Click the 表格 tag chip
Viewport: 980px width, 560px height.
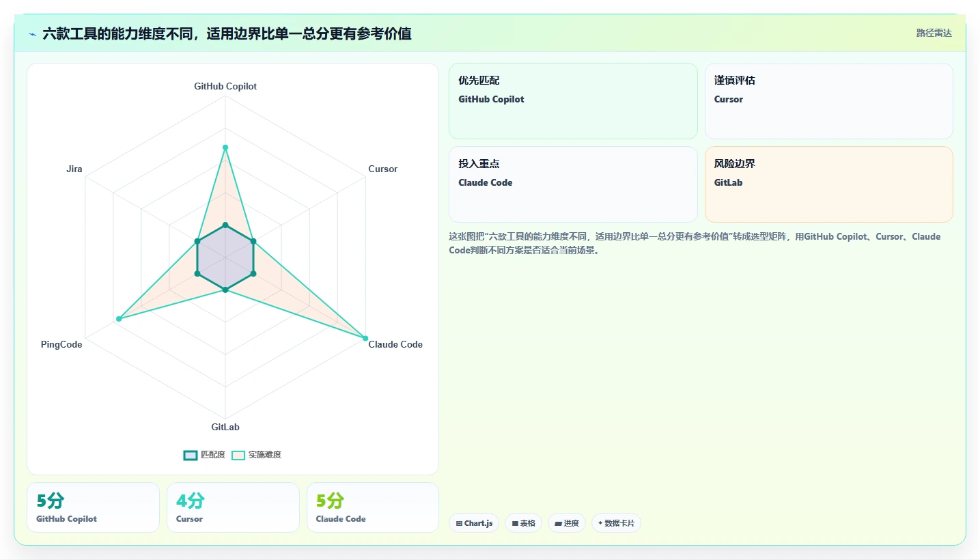click(524, 523)
